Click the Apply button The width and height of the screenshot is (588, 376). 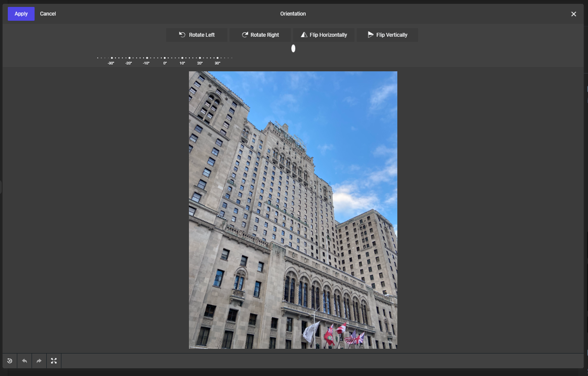21,14
